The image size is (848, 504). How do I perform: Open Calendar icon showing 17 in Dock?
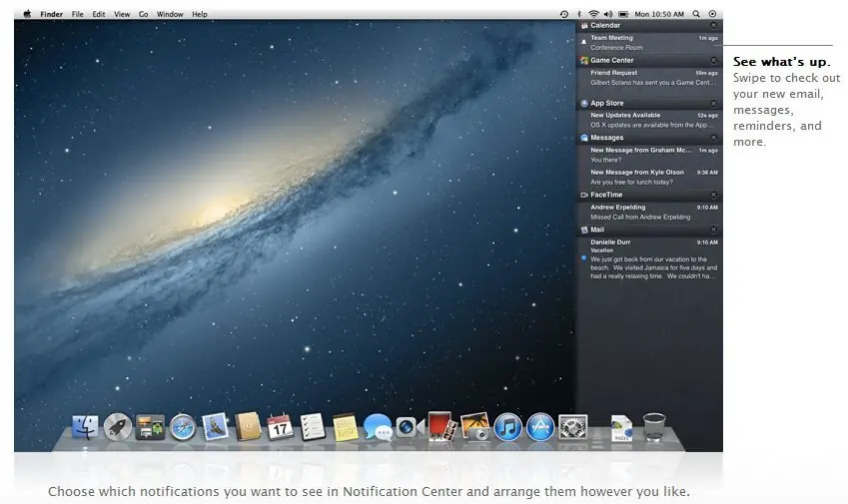click(280, 427)
